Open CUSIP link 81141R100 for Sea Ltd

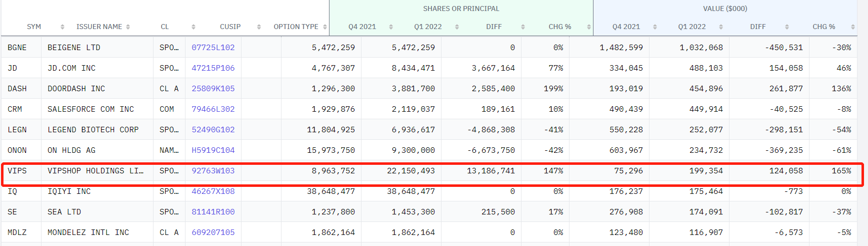(x=213, y=212)
